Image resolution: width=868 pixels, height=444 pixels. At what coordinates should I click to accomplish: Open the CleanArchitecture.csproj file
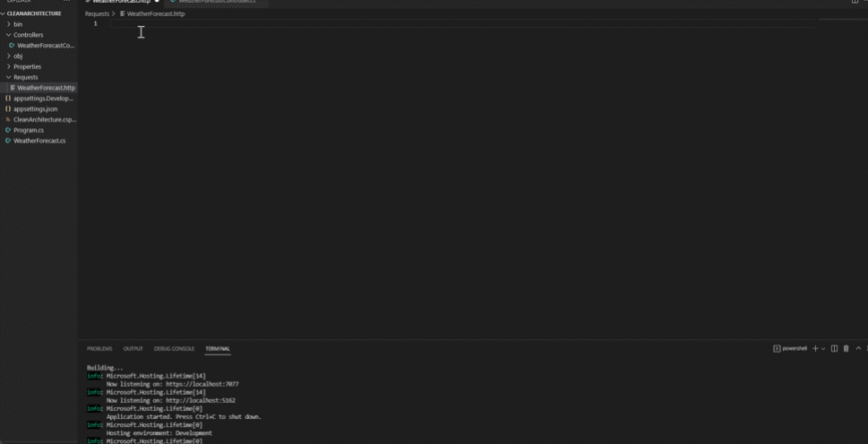coord(44,119)
